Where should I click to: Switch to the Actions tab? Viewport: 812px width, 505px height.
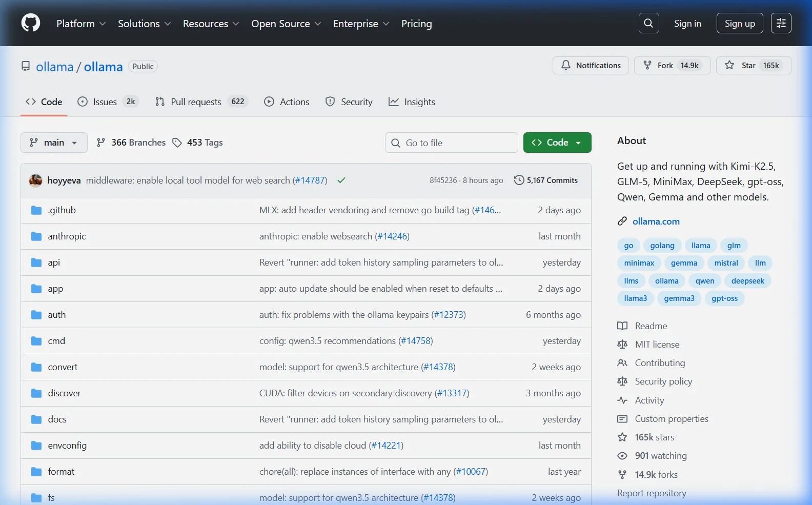point(287,102)
